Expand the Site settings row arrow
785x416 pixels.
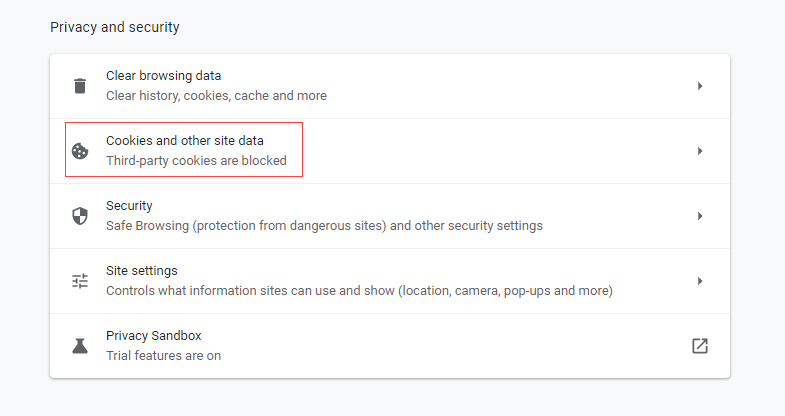coord(700,281)
